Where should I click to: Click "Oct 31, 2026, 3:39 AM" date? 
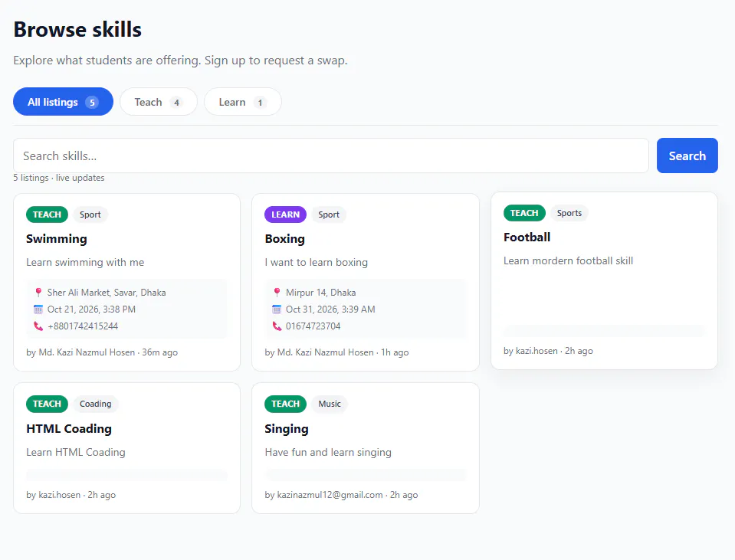tap(330, 309)
